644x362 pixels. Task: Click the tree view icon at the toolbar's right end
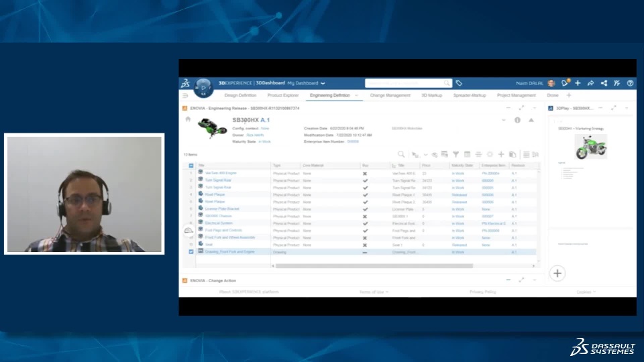(x=535, y=154)
